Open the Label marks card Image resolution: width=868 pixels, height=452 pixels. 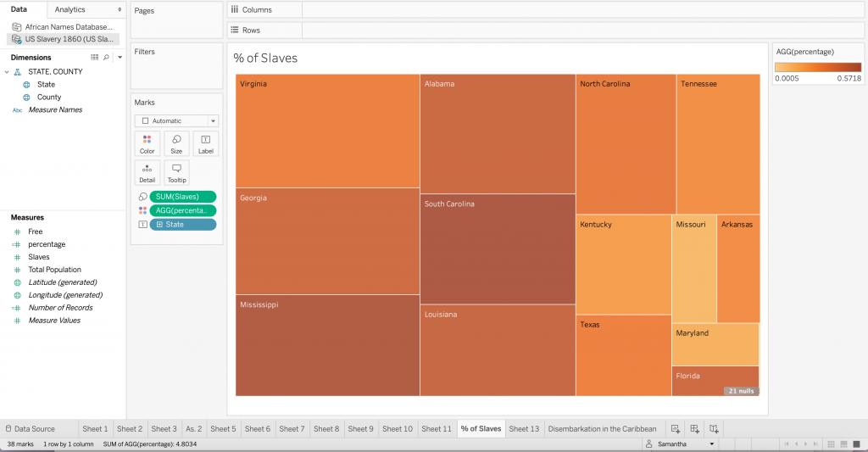205,143
